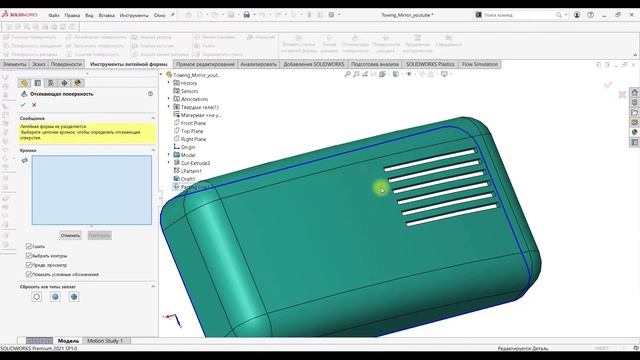Switch to the Эскиз ribbon tab
This screenshot has width=640, height=360.
tap(39, 64)
